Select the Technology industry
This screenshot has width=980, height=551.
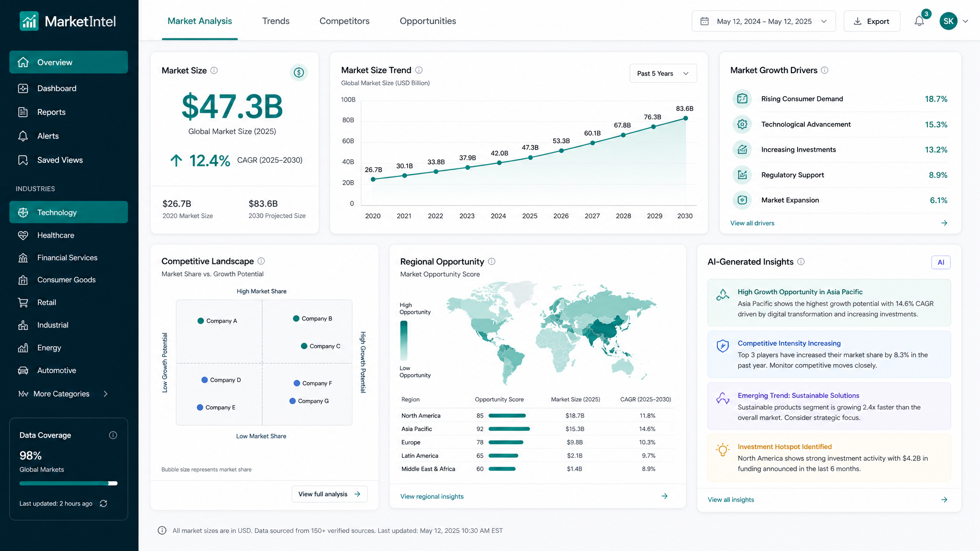pos(68,212)
